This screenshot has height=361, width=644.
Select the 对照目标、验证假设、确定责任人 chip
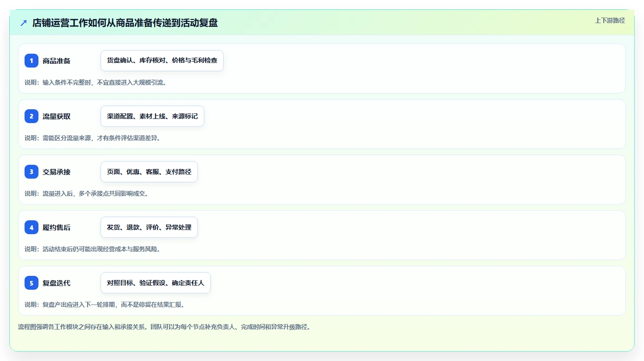pyautogui.click(x=156, y=283)
